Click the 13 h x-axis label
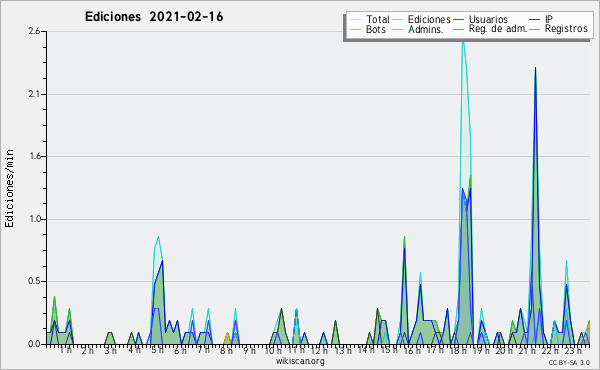The image size is (600, 370). point(343,350)
